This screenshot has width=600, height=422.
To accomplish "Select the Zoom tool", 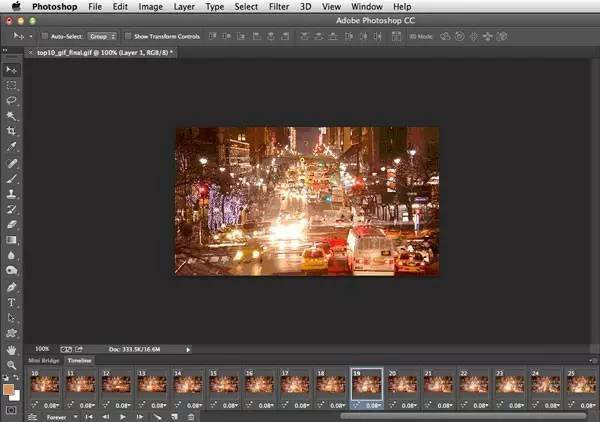I will coord(12,365).
